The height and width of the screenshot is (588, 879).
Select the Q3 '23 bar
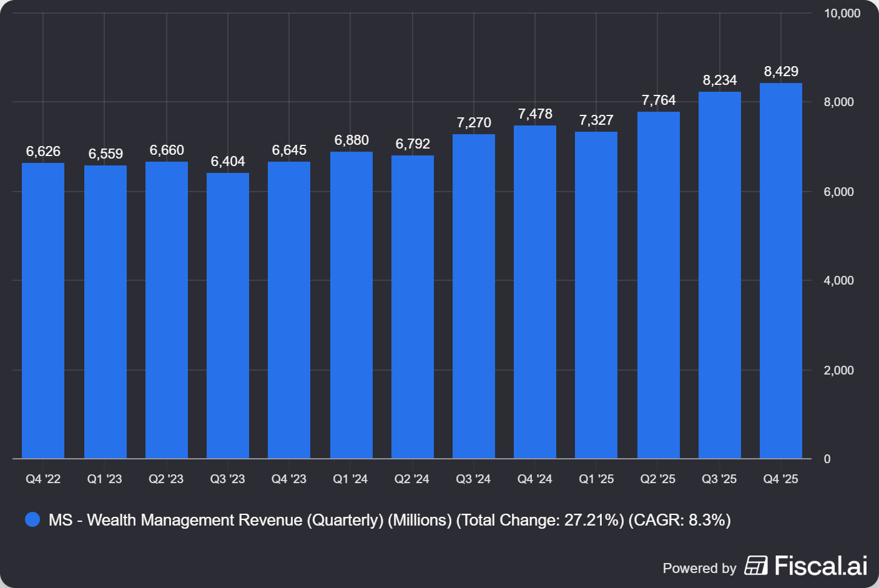(x=228, y=316)
